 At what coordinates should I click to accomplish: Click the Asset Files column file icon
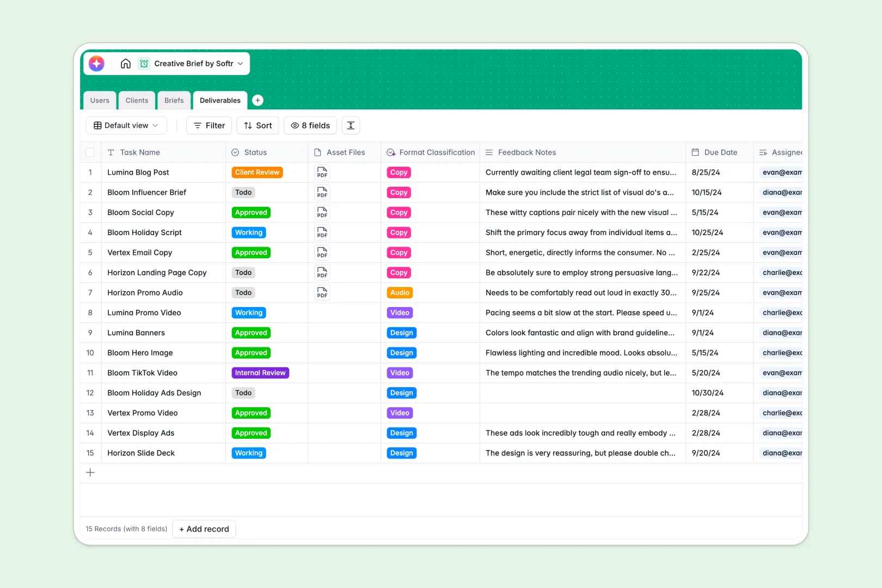pos(318,152)
